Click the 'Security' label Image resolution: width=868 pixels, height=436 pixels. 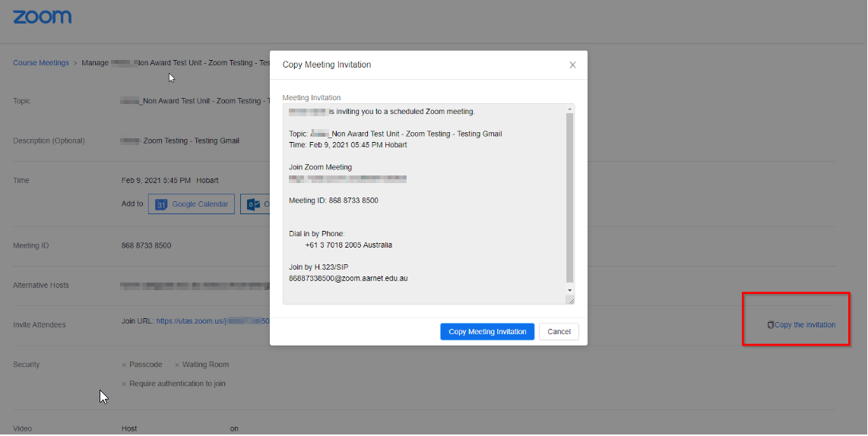coord(26,365)
